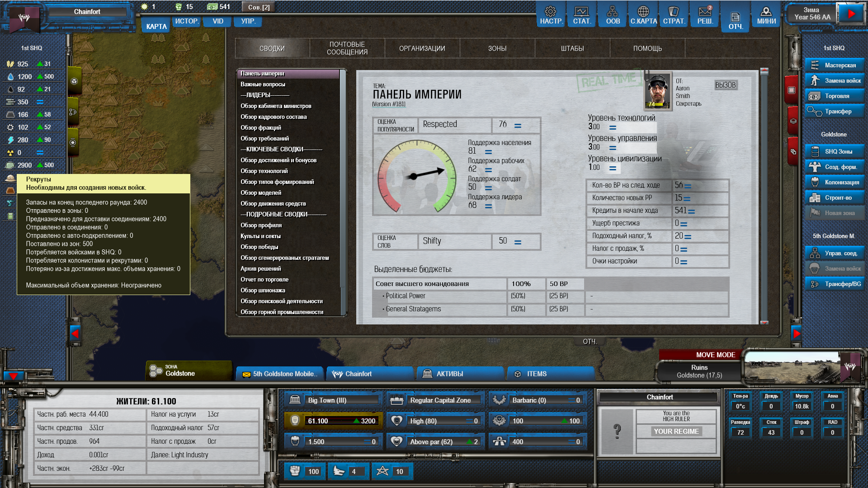Click the report panel vertical scrollbar

(764, 197)
